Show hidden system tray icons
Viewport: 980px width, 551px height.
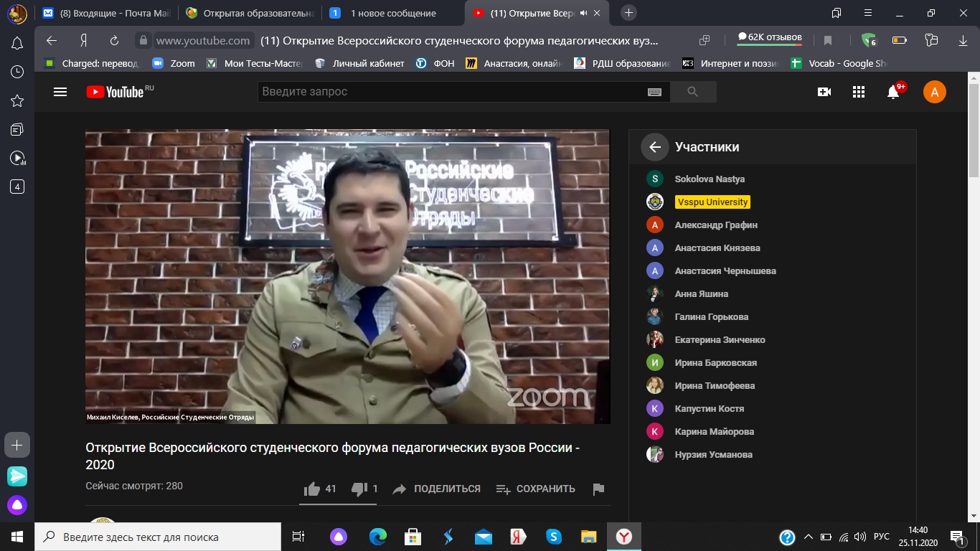[809, 537]
